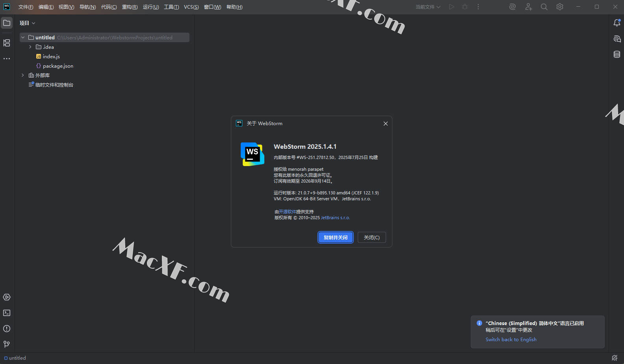Close the About WebStorm dialog with X

point(386,124)
